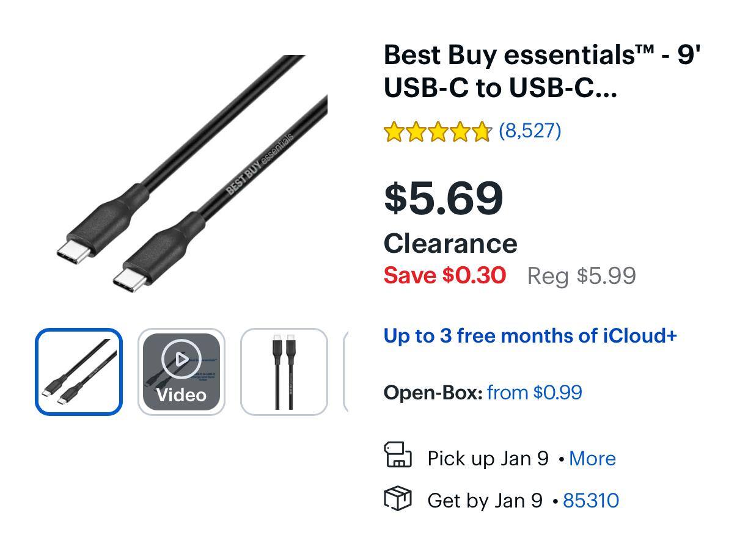The width and height of the screenshot is (737, 560).
Task: Click the shipping box icon
Action: [398, 499]
